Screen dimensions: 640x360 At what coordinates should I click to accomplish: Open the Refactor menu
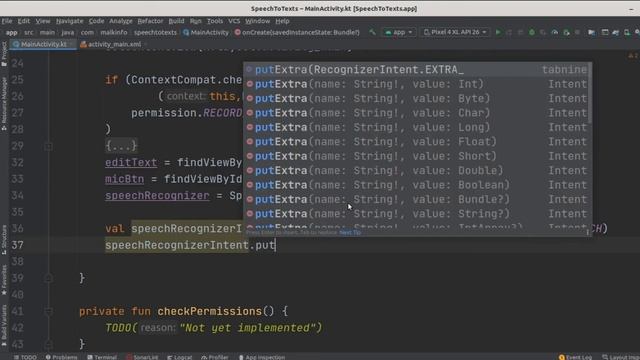[x=150, y=21]
